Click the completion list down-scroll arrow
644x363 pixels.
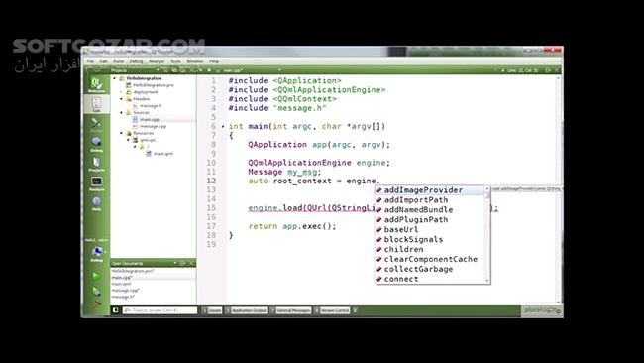(487, 281)
